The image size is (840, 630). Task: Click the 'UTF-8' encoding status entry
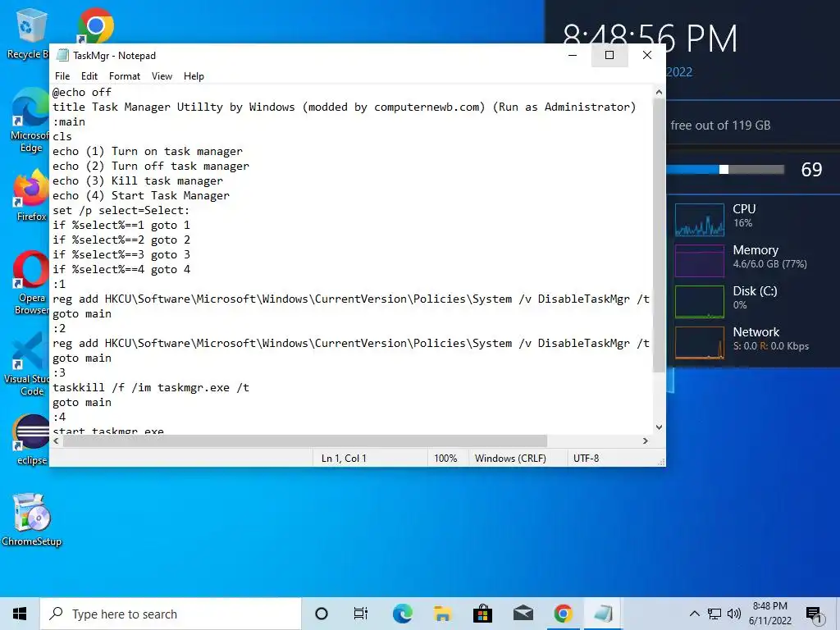(586, 459)
